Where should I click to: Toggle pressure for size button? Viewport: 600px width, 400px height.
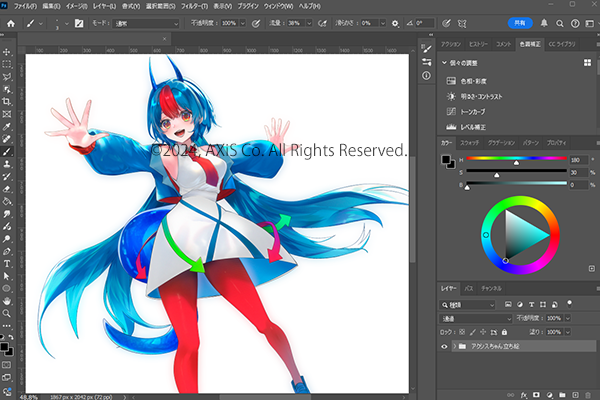pos(446,23)
